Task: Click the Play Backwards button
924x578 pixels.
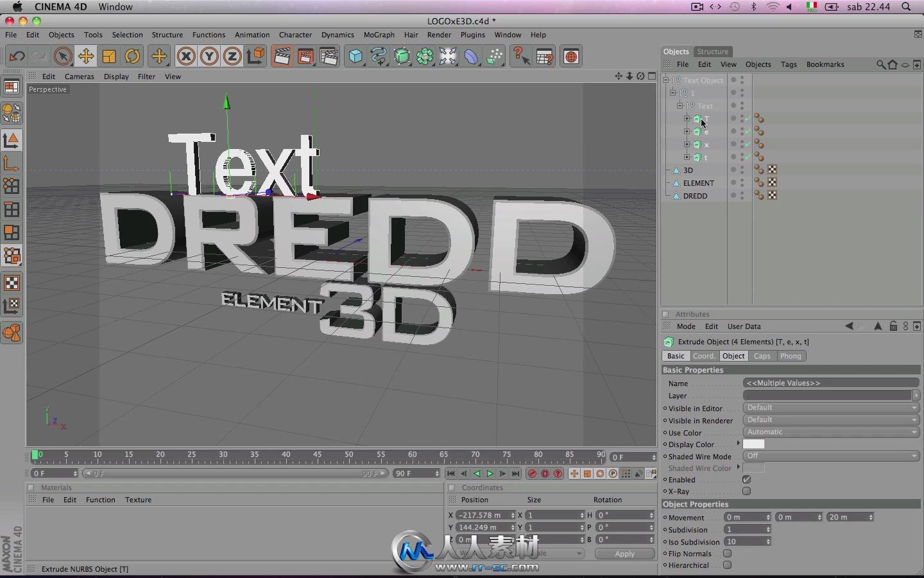Action: [x=477, y=473]
